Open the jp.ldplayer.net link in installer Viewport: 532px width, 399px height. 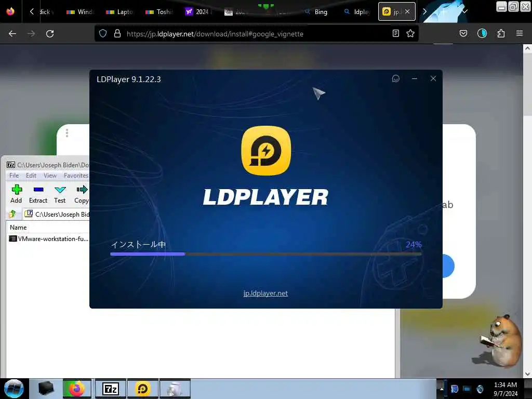265,293
